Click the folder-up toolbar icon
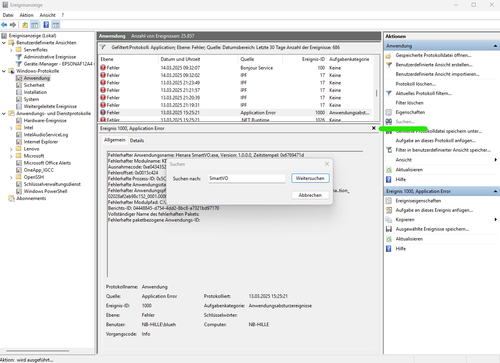The width and height of the screenshot is (500, 363). [x=25, y=25]
